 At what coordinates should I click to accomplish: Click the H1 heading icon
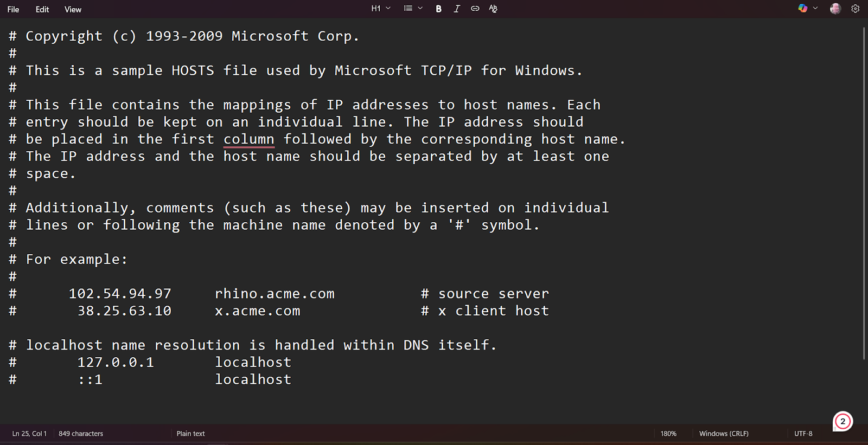click(x=375, y=9)
